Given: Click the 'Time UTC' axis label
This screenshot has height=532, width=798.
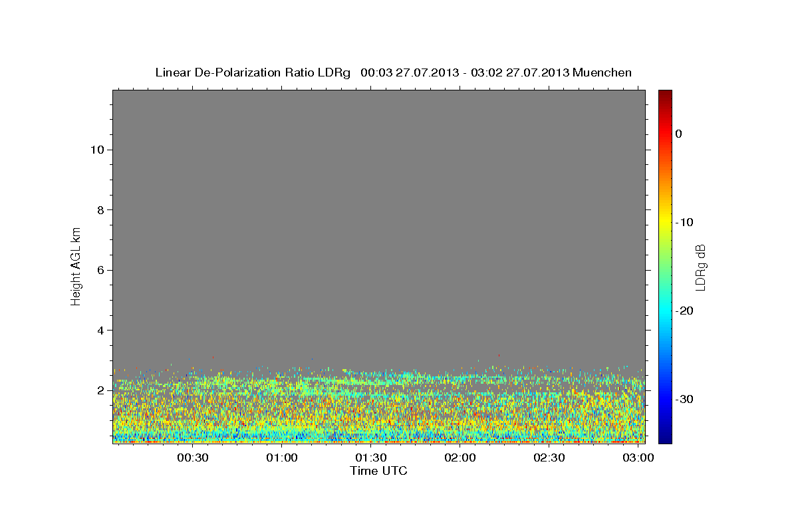Looking at the screenshot, I should 378,471.
